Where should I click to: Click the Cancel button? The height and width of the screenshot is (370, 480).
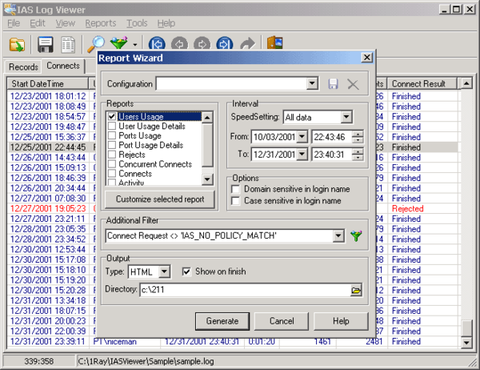click(x=282, y=321)
